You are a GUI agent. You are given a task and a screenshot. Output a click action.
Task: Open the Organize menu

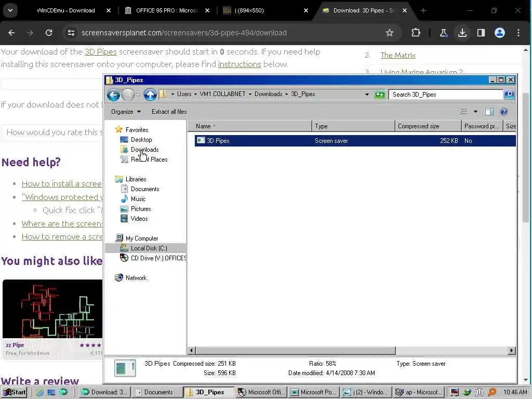click(126, 112)
